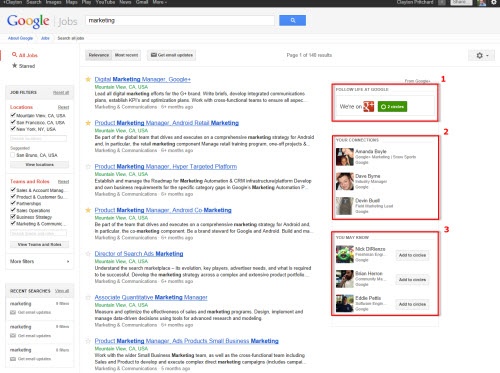Open Dave Byrne's profile photo
Viewport: 500px width, 373px height.
344,181
